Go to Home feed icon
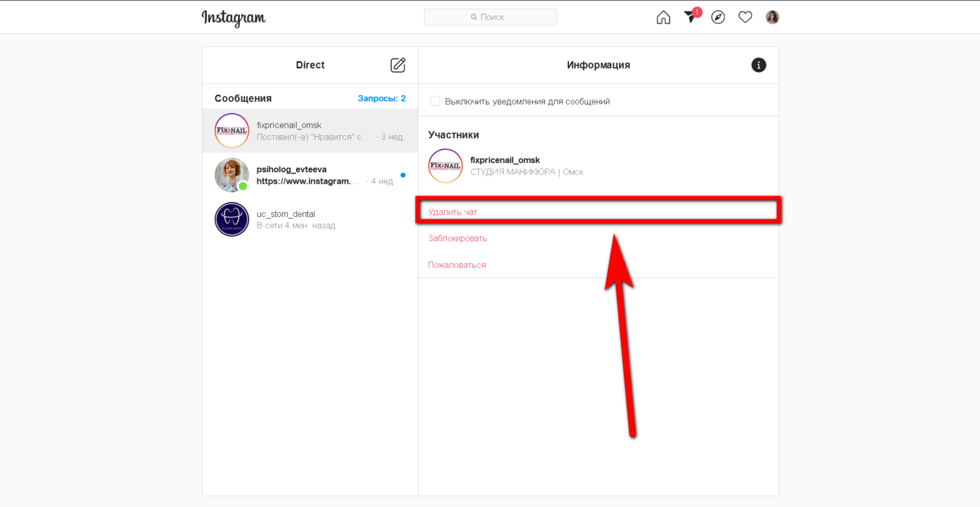This screenshot has width=980, height=507. coord(664,17)
